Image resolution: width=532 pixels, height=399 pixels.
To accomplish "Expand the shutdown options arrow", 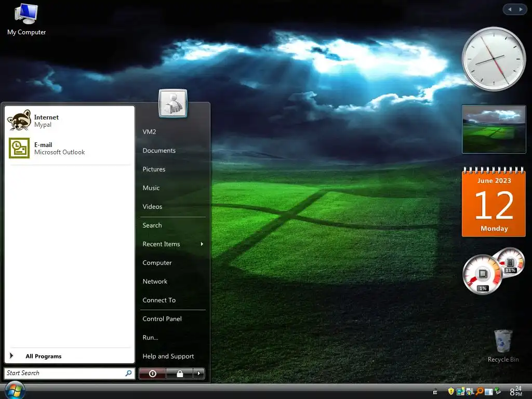I will click(199, 374).
